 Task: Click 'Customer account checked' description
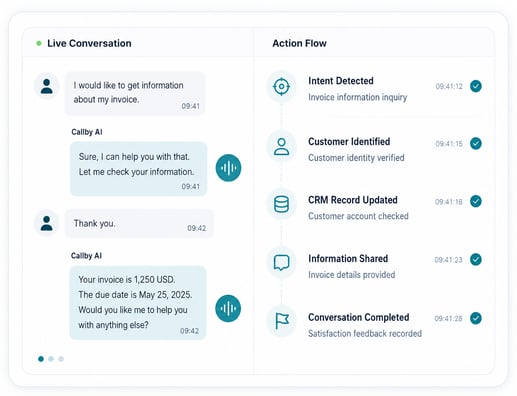[358, 216]
